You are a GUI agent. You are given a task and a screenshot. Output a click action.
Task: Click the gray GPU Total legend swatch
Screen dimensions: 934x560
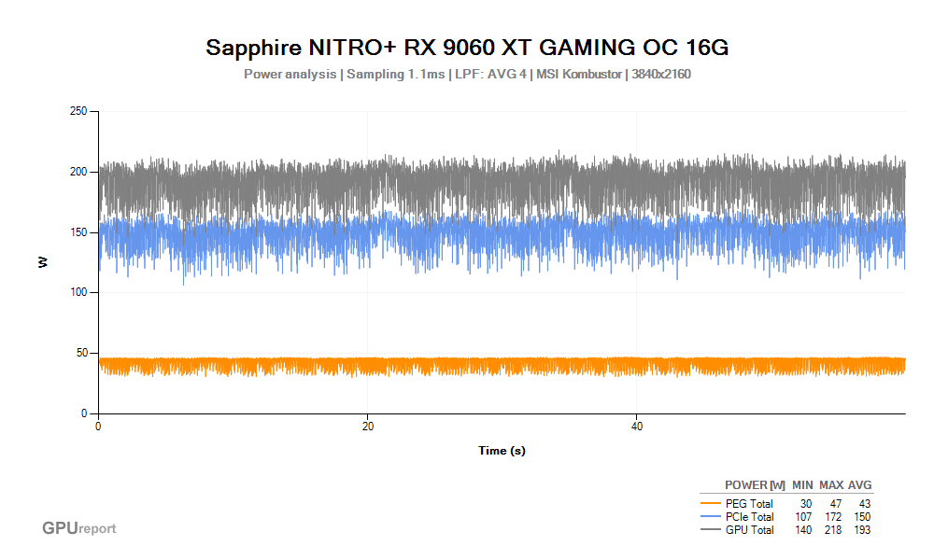(711, 530)
